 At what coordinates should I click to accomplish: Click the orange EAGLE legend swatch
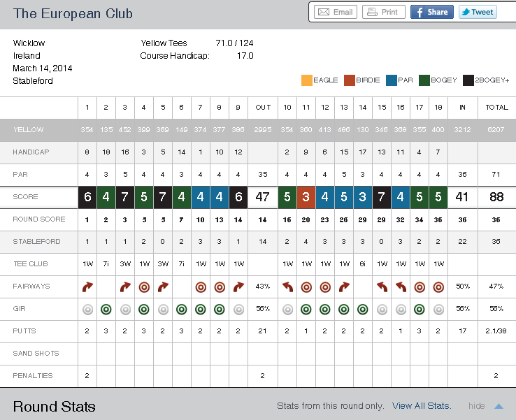pyautogui.click(x=307, y=80)
